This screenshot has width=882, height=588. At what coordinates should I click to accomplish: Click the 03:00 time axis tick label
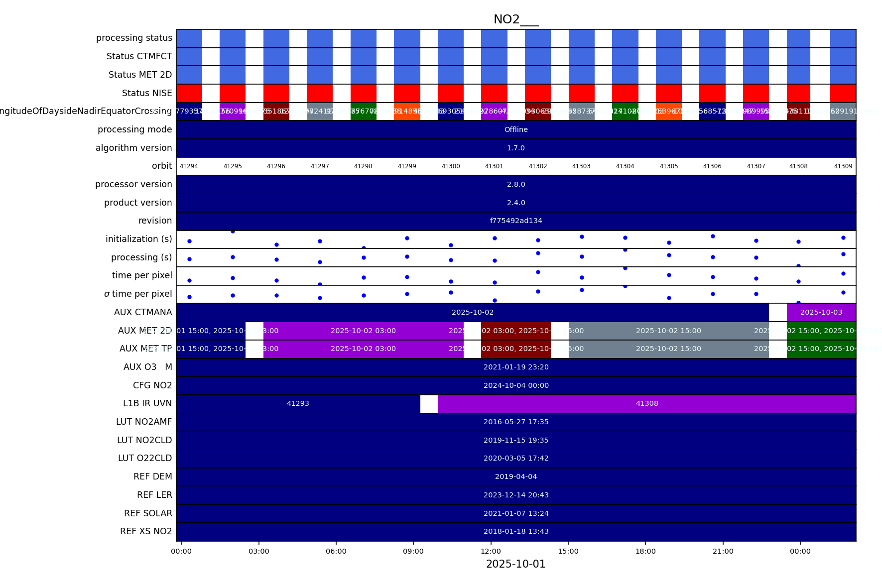(258, 551)
